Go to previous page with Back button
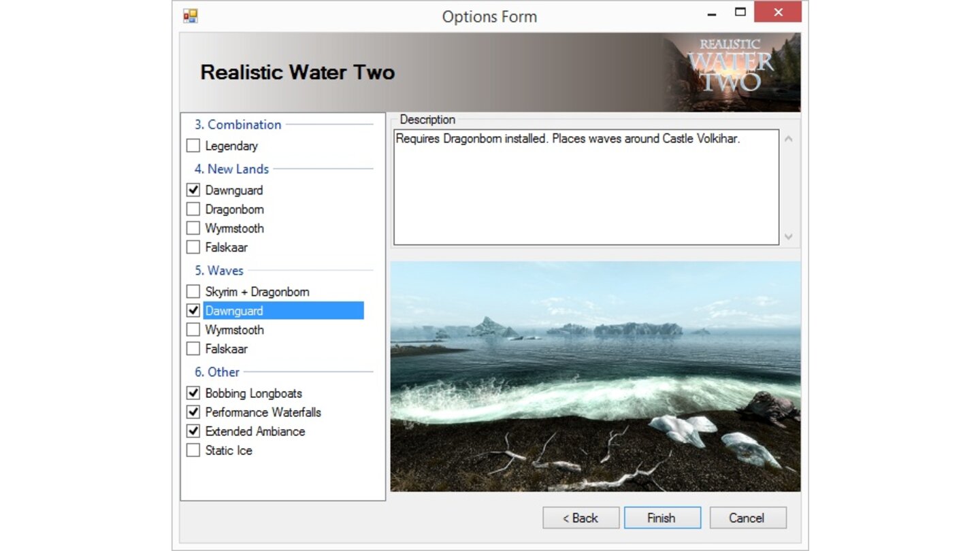The width and height of the screenshot is (980, 551). (x=581, y=518)
